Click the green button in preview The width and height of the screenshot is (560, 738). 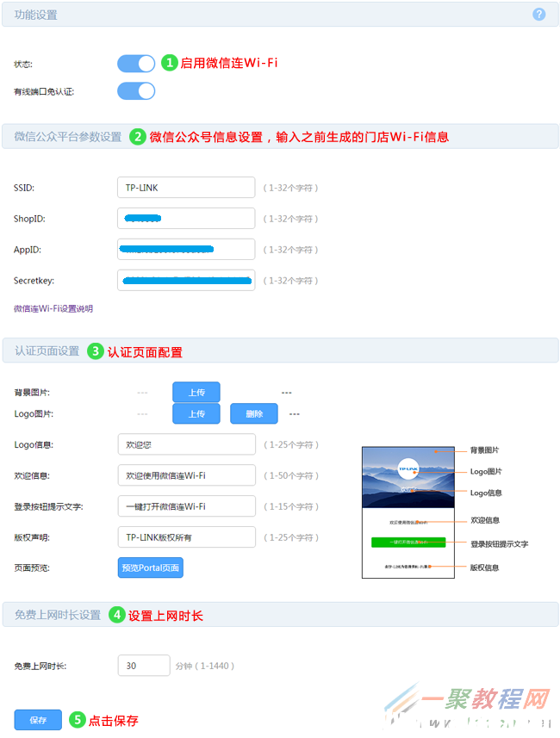coord(408,543)
